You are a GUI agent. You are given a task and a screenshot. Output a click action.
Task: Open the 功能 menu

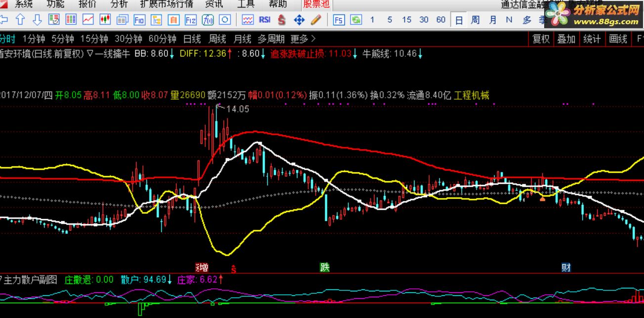(55, 4)
